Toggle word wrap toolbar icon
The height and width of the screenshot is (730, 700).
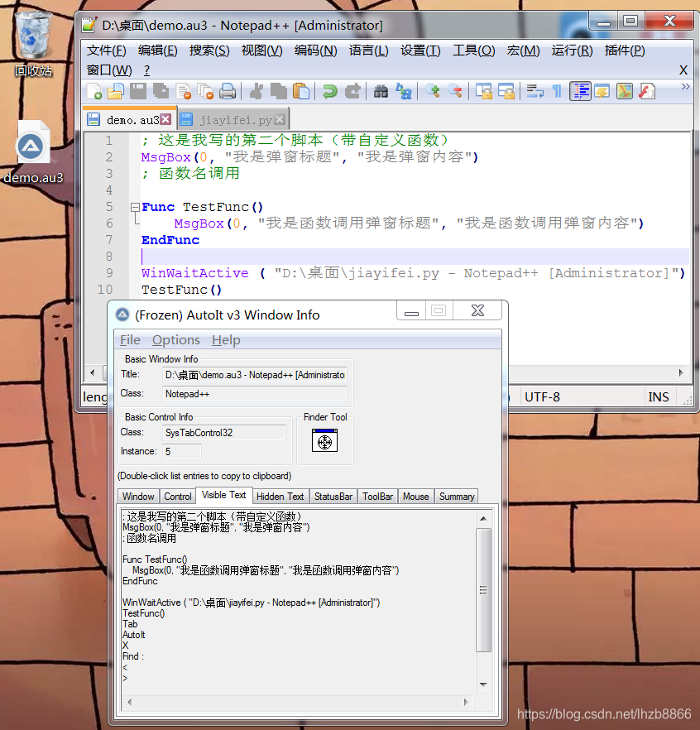tap(535, 91)
